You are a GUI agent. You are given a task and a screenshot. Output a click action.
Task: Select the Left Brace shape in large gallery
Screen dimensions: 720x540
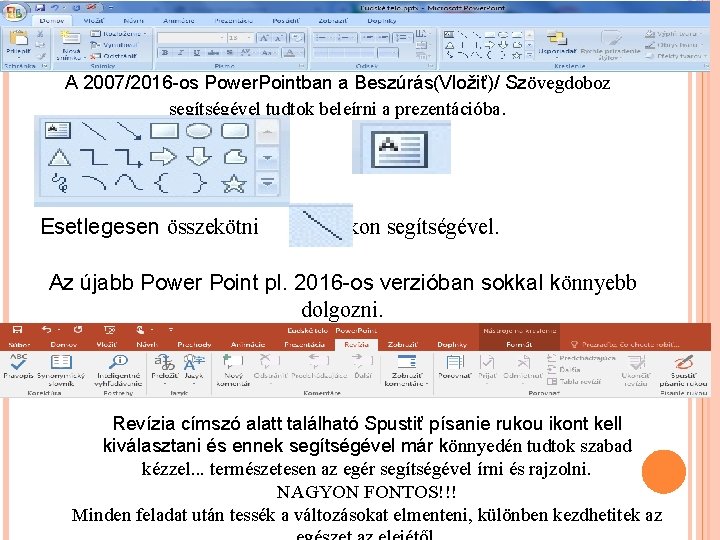click(163, 183)
